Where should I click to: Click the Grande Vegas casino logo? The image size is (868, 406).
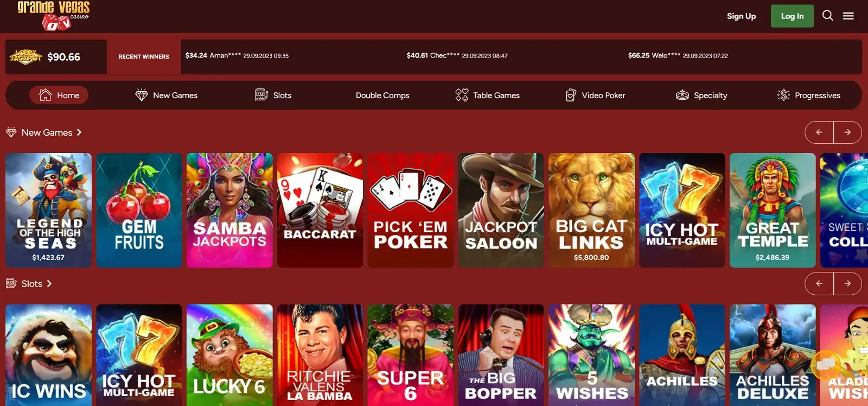pyautogui.click(x=54, y=15)
